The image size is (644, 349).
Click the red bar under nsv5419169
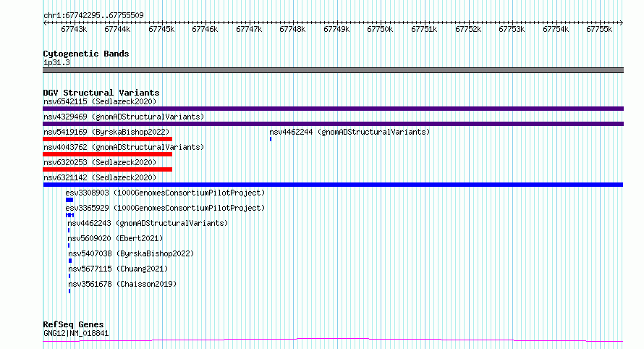[108, 139]
